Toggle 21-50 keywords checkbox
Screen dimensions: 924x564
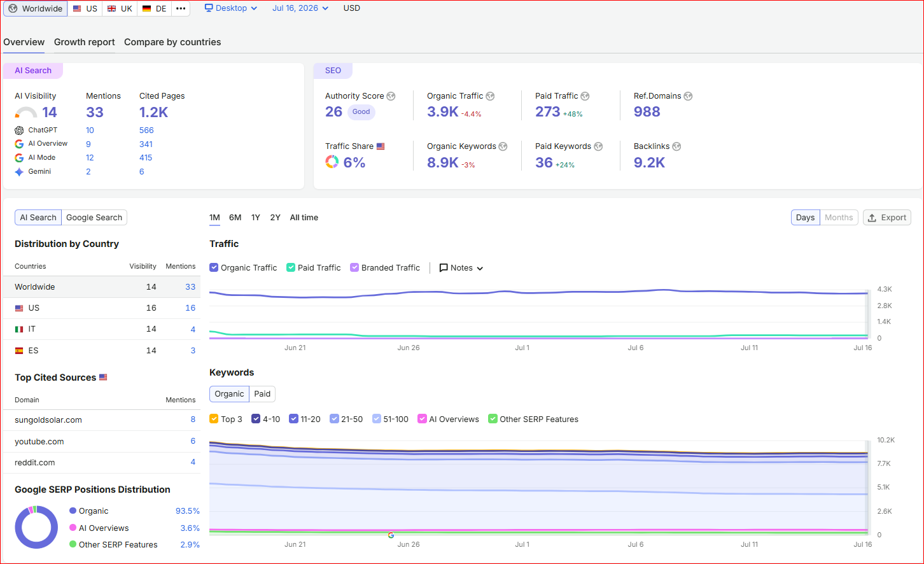pos(334,419)
